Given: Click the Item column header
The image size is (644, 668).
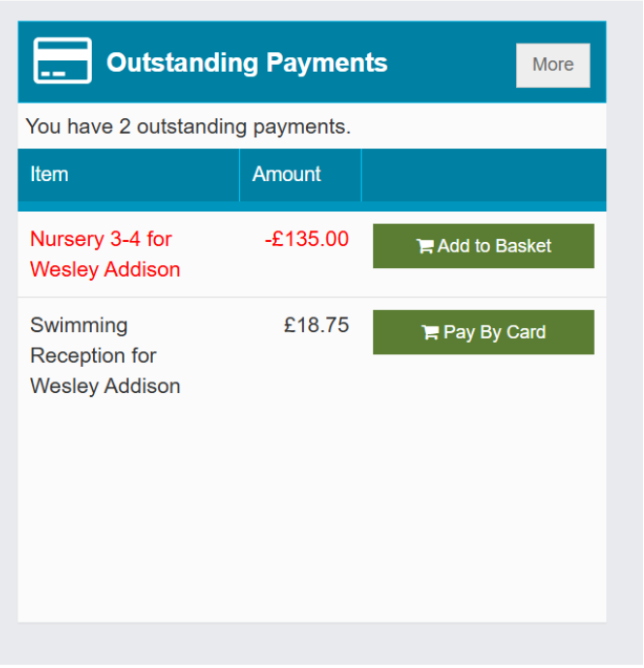Looking at the screenshot, I should point(49,175).
